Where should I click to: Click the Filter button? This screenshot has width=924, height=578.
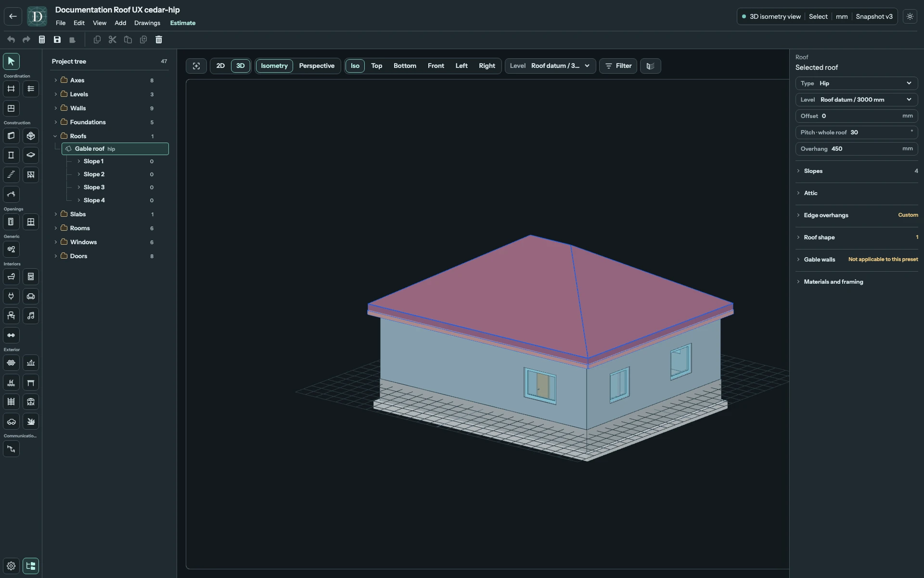pyautogui.click(x=618, y=66)
